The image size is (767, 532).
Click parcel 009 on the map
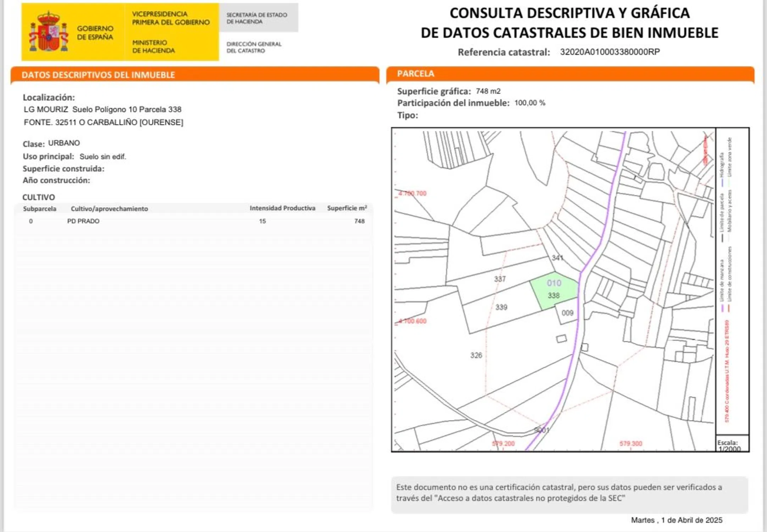(567, 313)
